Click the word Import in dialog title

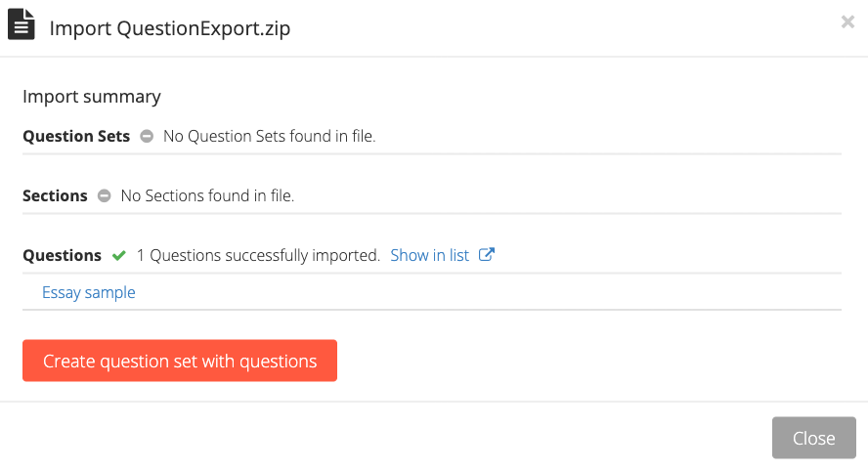click(81, 28)
